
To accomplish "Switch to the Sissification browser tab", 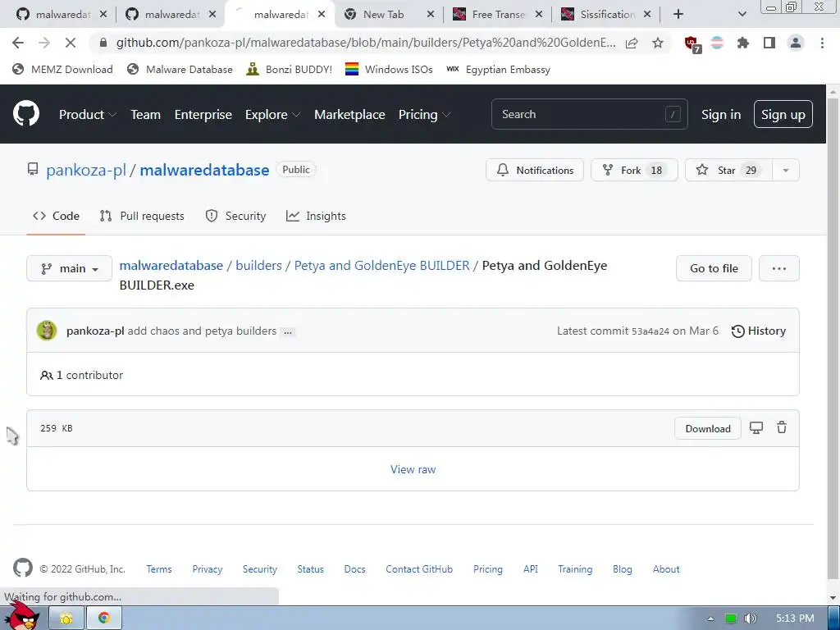I will click(x=608, y=15).
